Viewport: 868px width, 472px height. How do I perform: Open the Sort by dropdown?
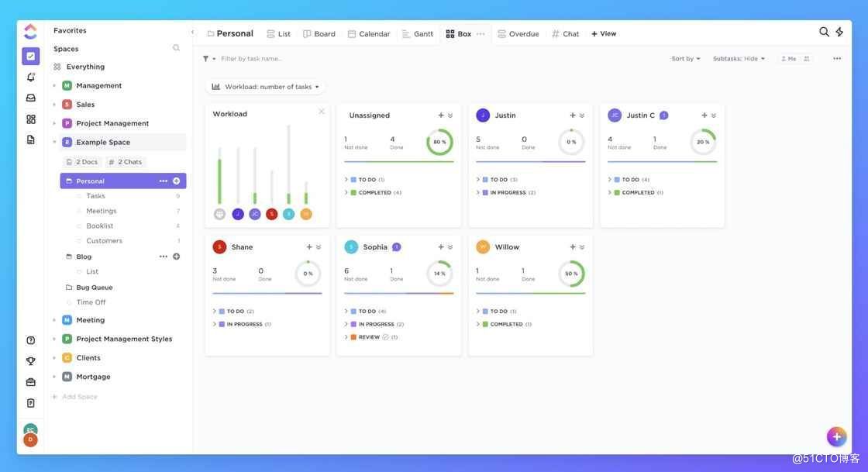pos(685,59)
